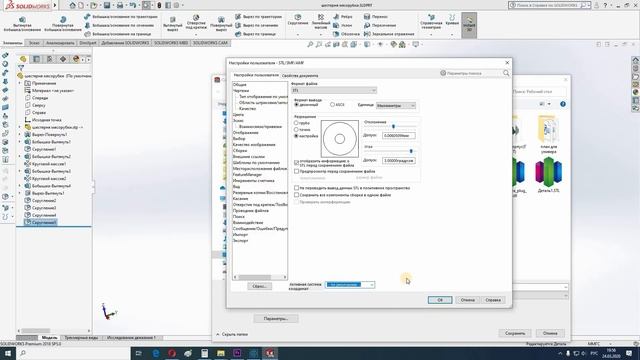Click the blue help icon in Save dialog
Screen dimensions: 640x360
563,104
